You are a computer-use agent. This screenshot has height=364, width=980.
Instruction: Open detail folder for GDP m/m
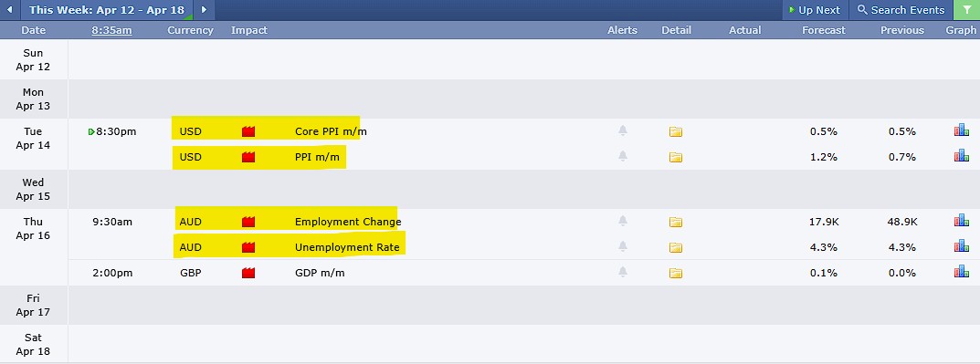675,274
